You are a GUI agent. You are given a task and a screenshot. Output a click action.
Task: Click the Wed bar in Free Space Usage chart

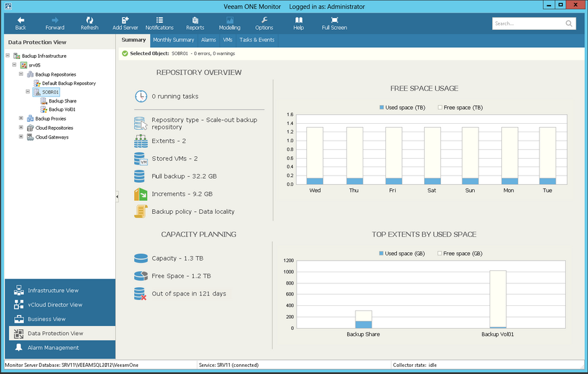315,156
